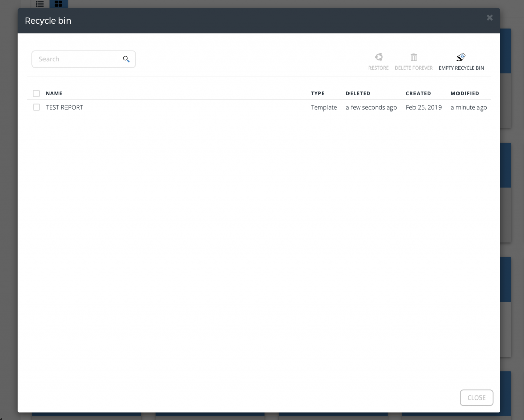Dismiss the dialog with the X icon
Image resolution: width=524 pixels, height=420 pixels.
point(490,18)
